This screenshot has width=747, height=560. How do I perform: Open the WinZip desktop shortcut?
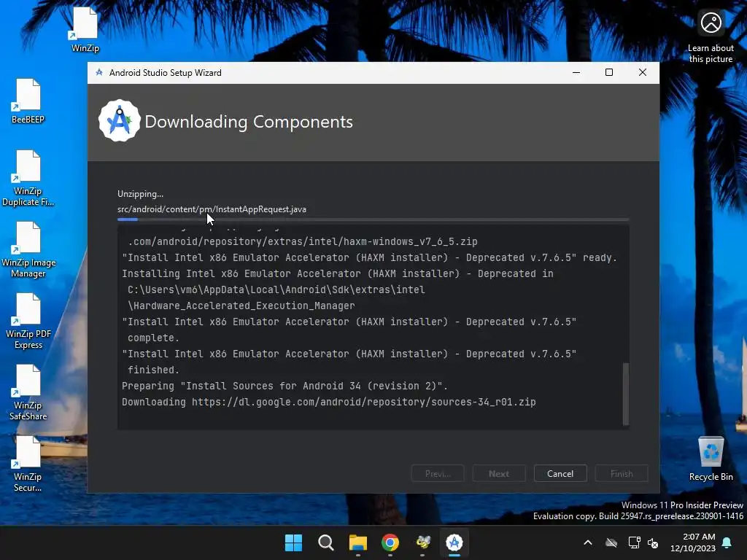[85, 30]
